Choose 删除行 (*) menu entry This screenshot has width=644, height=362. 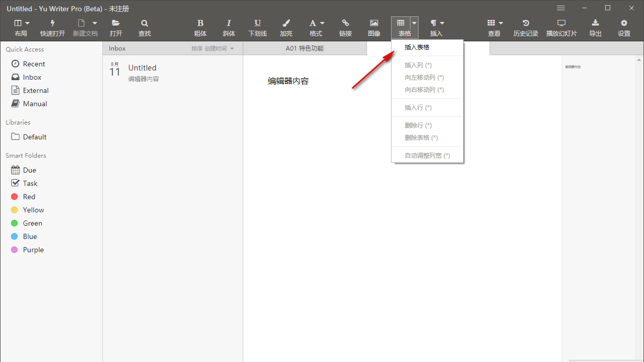[x=427, y=126]
